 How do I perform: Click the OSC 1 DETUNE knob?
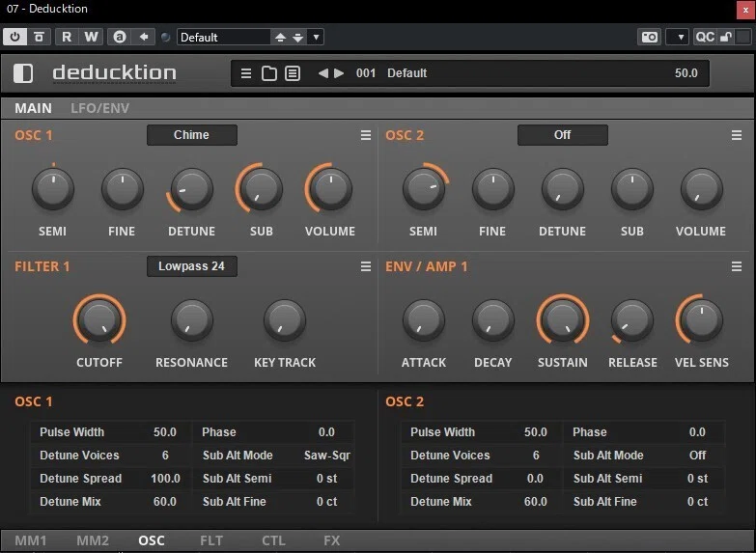click(x=191, y=189)
